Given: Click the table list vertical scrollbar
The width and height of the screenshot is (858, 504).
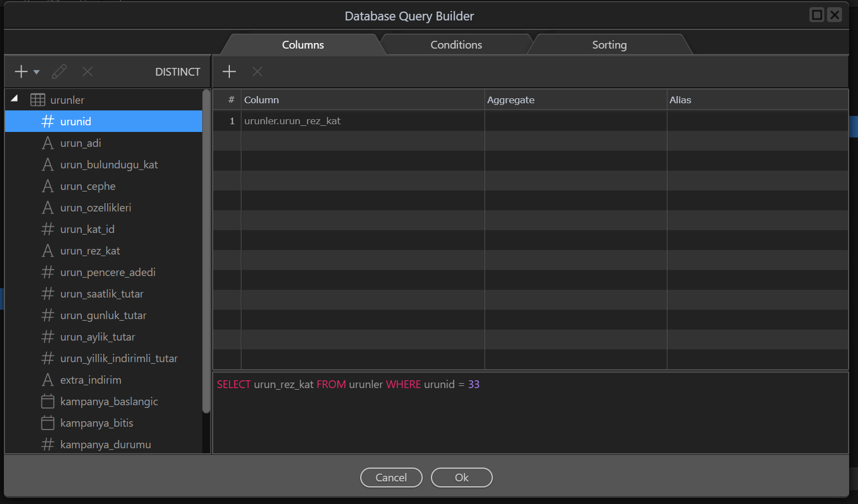Looking at the screenshot, I should 206,251.
